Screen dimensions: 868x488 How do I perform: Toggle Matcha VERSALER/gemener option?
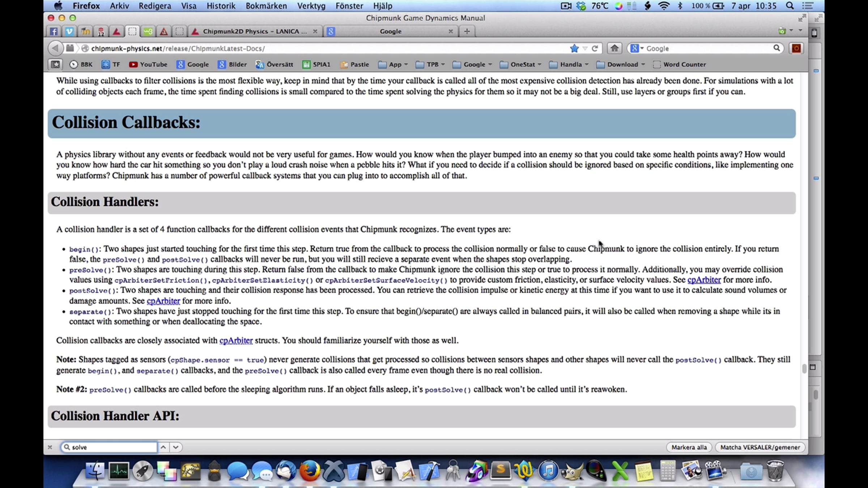tap(760, 447)
